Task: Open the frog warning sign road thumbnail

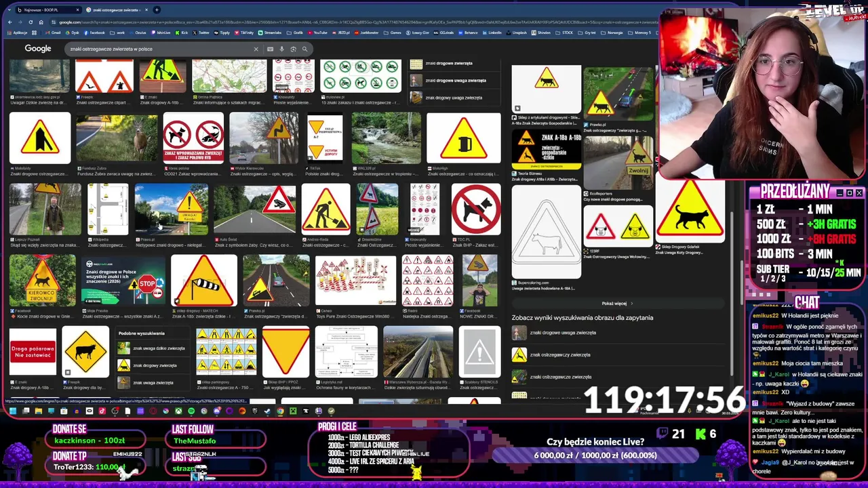Action: point(255,209)
